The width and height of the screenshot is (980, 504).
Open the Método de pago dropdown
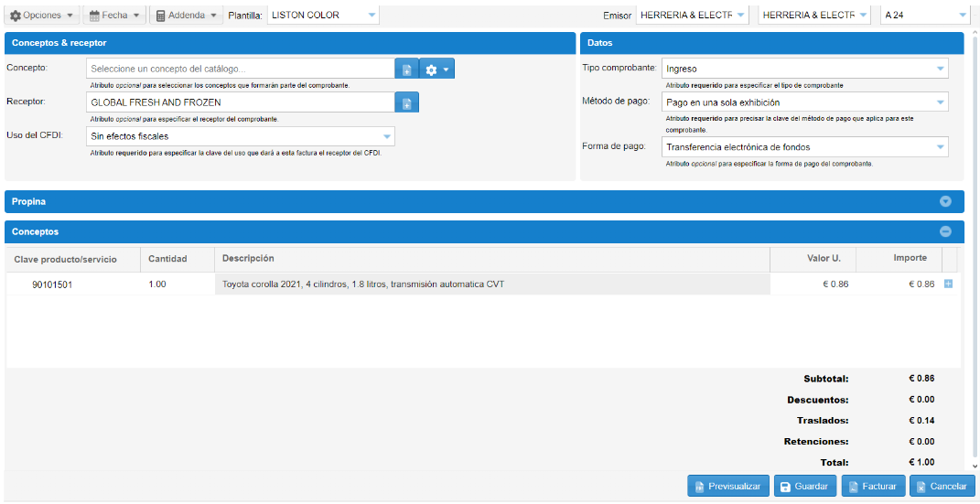click(804, 102)
